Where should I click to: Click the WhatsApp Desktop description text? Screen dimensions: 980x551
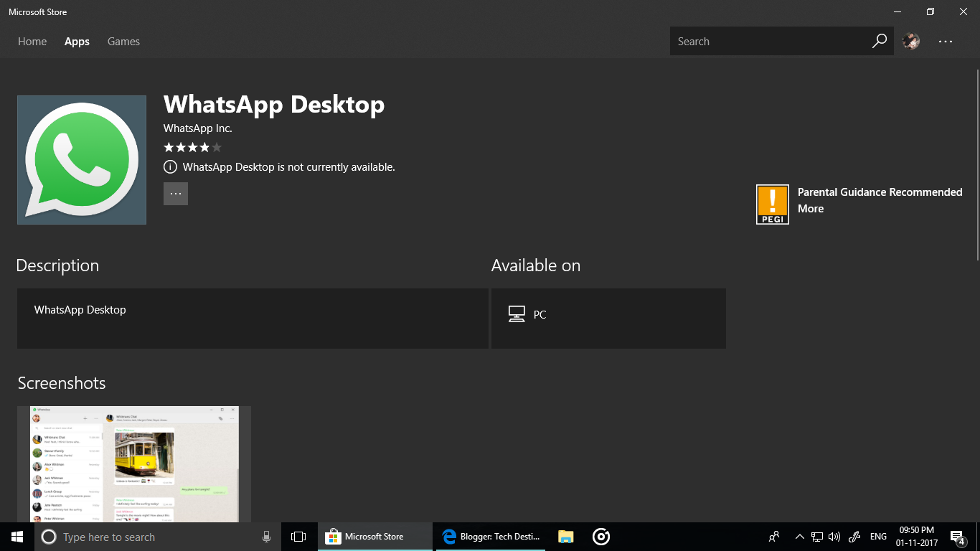tap(80, 310)
